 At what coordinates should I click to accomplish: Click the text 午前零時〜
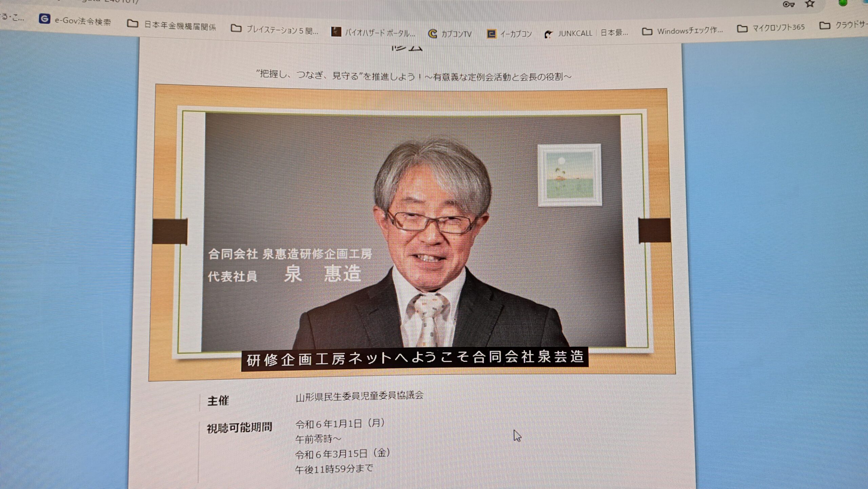[x=318, y=439]
